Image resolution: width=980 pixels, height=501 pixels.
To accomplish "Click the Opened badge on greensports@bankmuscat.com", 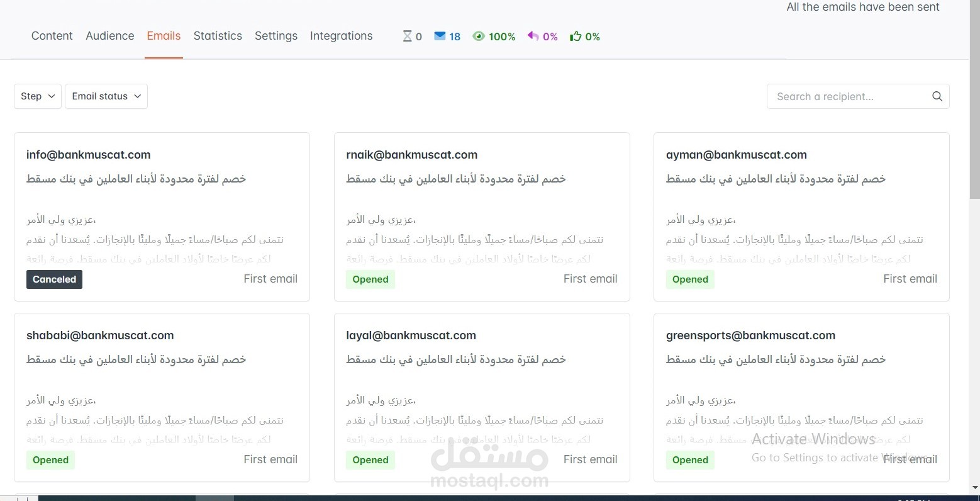I will (690, 460).
